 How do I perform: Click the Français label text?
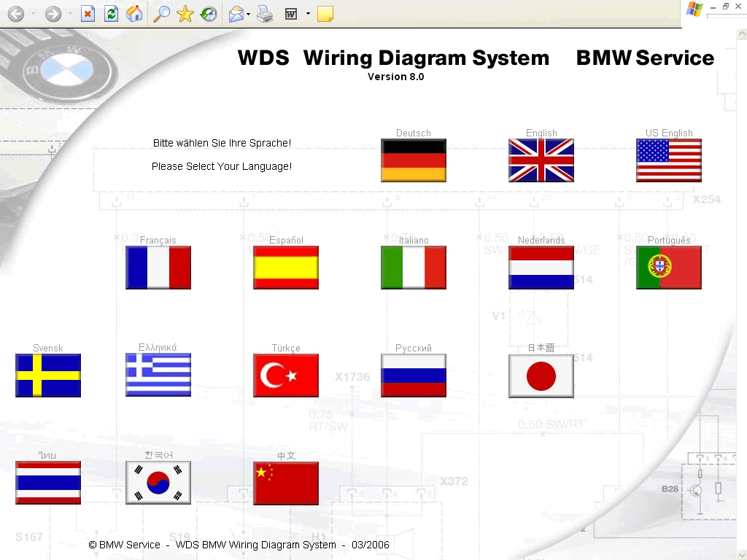pyautogui.click(x=158, y=240)
